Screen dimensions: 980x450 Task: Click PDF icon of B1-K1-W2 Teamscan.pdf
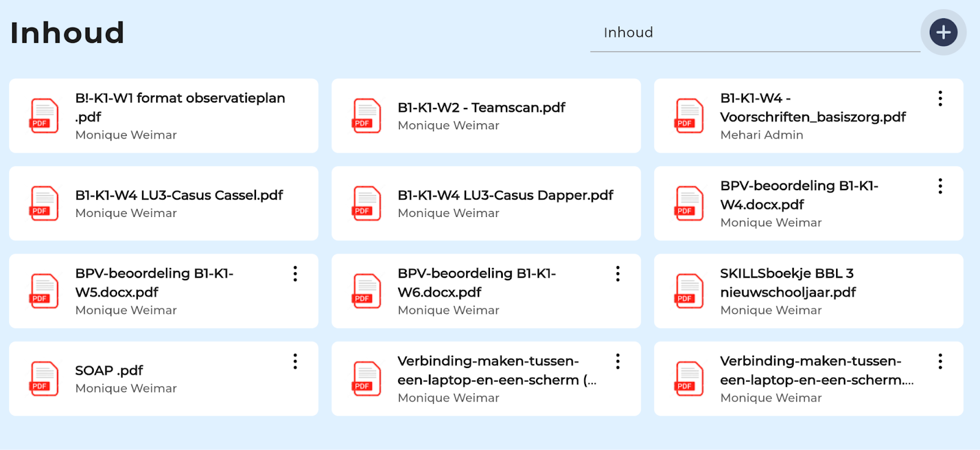[x=367, y=116]
